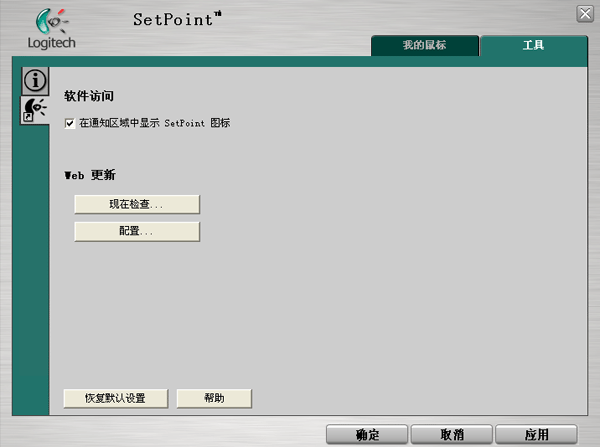Click the 取消 button
This screenshot has height=447, width=600.
tap(452, 434)
